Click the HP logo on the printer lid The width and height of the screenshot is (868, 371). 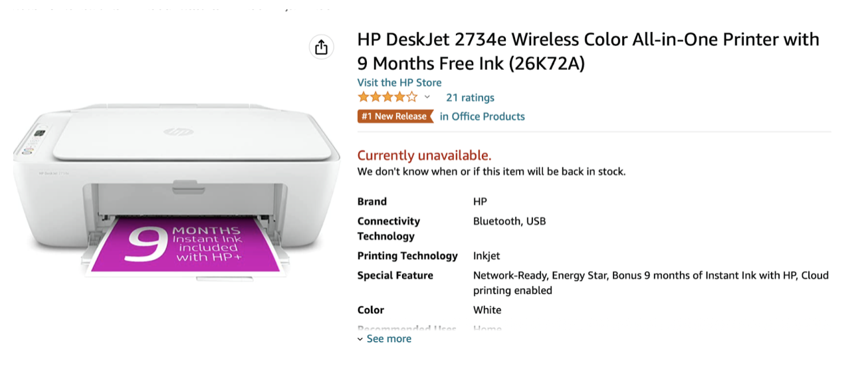coord(175,132)
